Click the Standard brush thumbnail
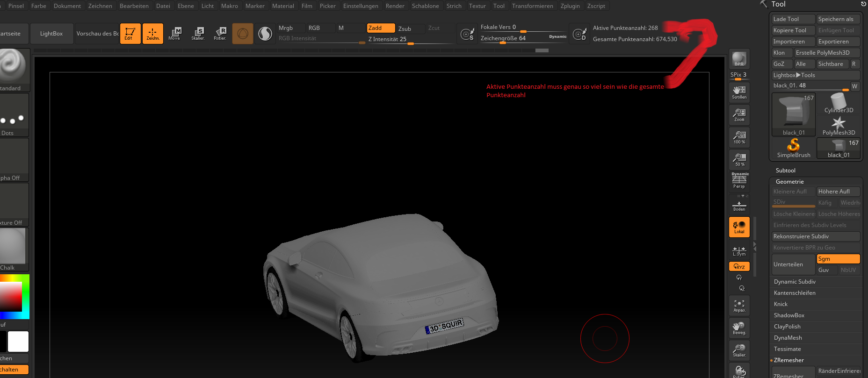The image size is (868, 378). coord(14,70)
